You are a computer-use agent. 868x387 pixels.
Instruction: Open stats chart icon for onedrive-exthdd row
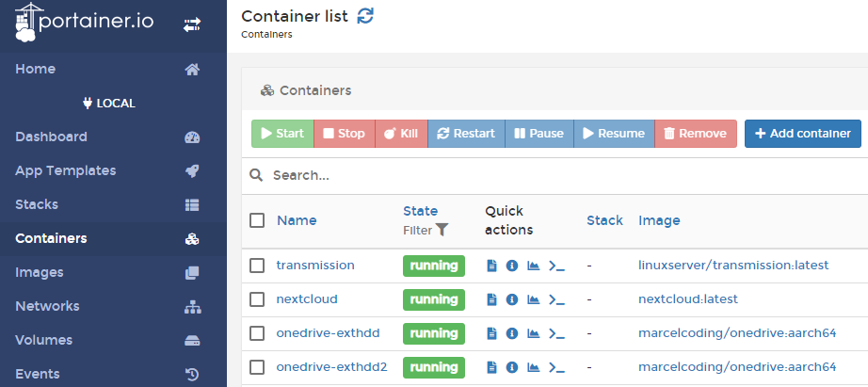click(533, 333)
